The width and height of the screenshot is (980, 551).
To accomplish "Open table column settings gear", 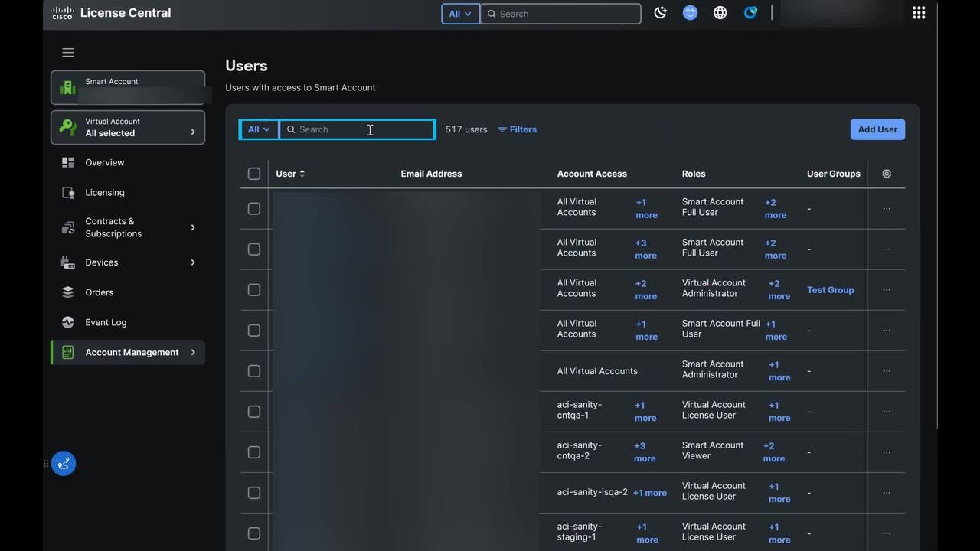I will 887,174.
